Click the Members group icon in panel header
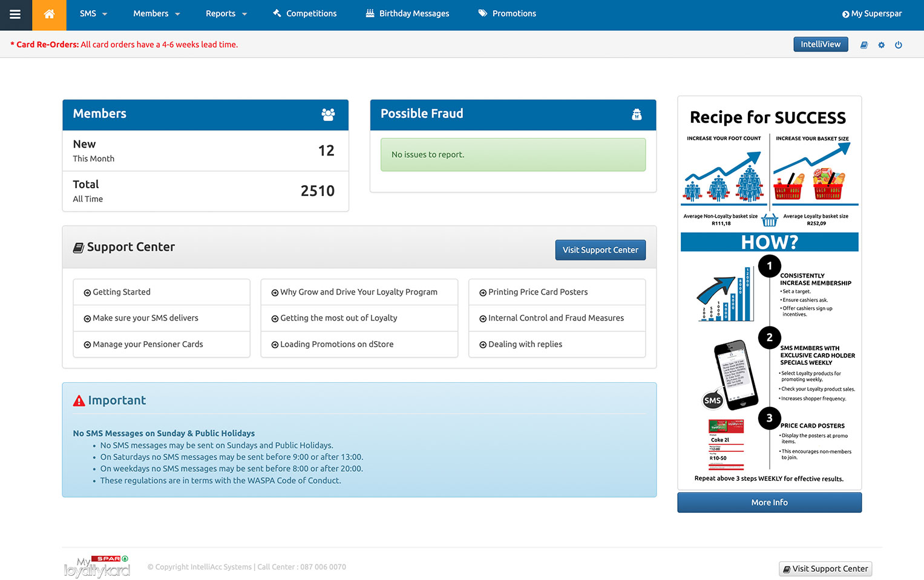Image resolution: width=924 pixels, height=580 pixels. [328, 114]
